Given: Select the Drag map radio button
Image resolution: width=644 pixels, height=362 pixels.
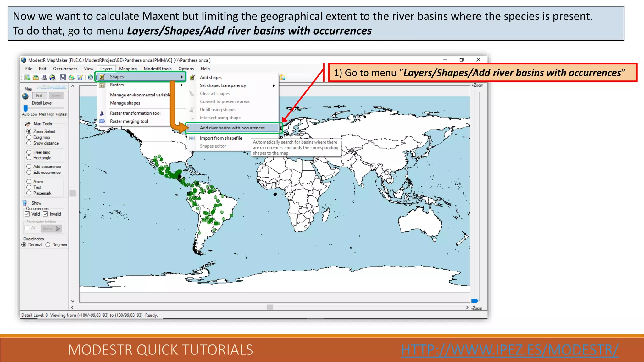Looking at the screenshot, I should [x=29, y=137].
